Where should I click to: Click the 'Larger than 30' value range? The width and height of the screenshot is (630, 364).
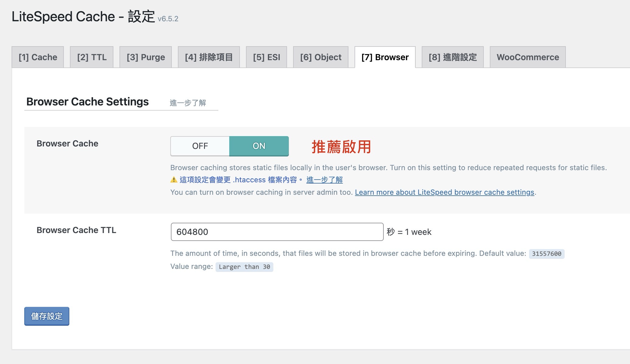(x=244, y=267)
